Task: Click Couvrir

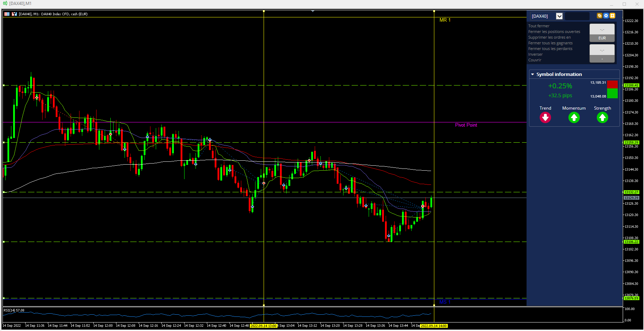Action: coord(535,60)
